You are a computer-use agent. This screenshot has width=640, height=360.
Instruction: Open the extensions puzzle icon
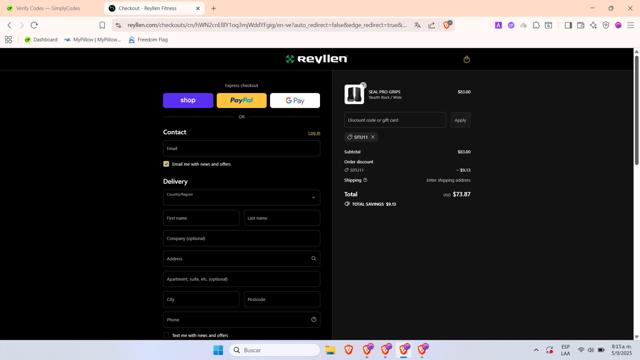(536, 25)
